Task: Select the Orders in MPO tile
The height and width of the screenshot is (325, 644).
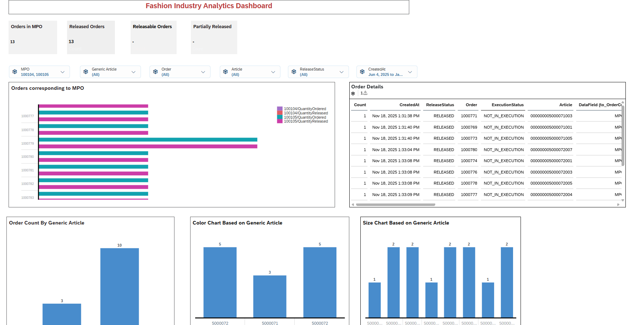Action: (33, 37)
